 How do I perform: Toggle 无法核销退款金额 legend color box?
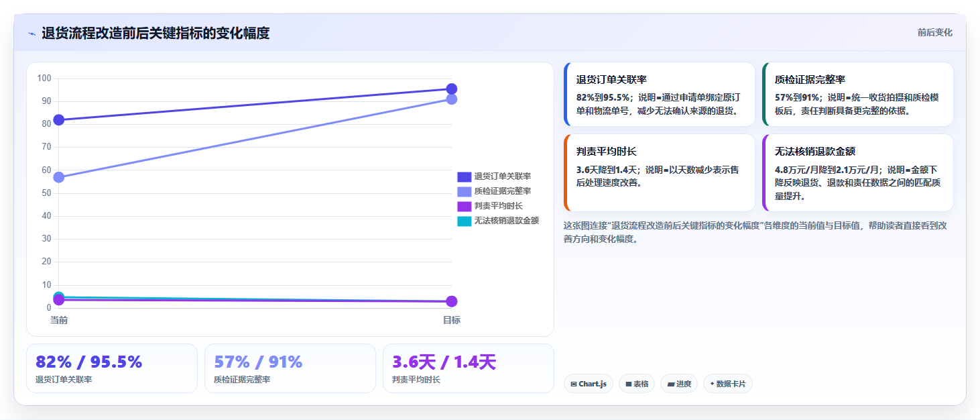465,221
